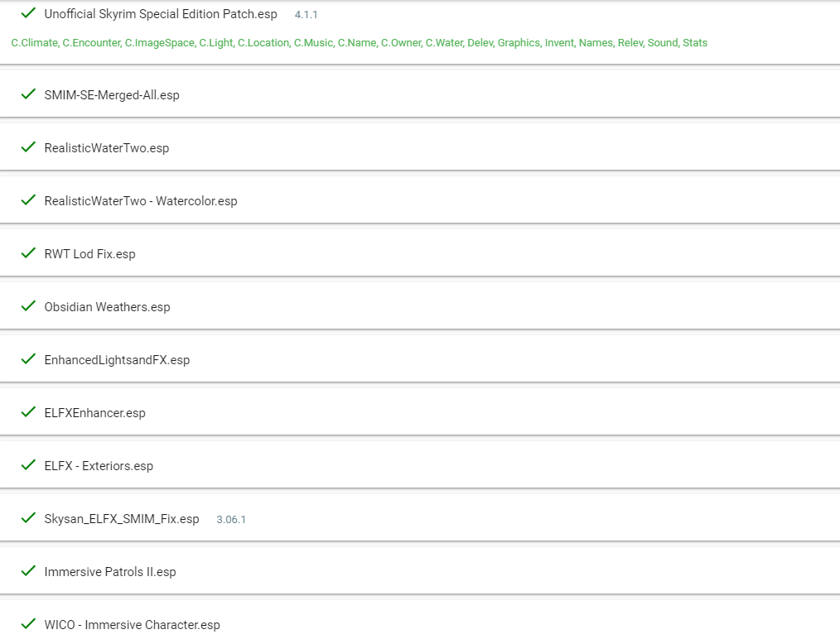
Task: Select WICO - Immersive Character.esp name
Action: coord(132,625)
